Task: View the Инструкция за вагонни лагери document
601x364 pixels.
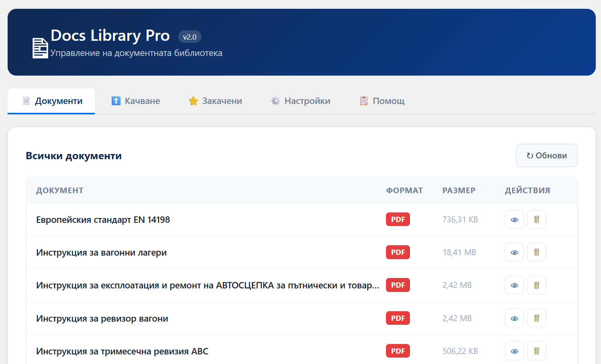Action: [514, 252]
